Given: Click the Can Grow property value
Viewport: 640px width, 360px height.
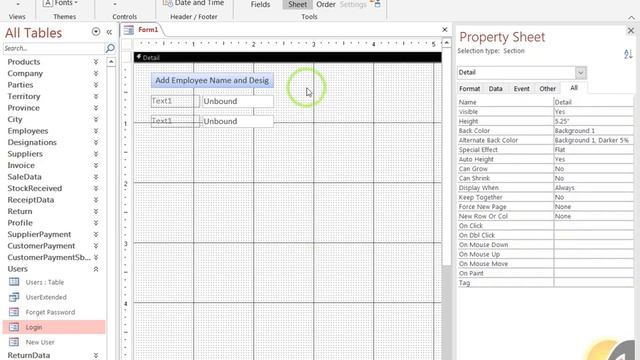Looking at the screenshot, I should [593, 169].
